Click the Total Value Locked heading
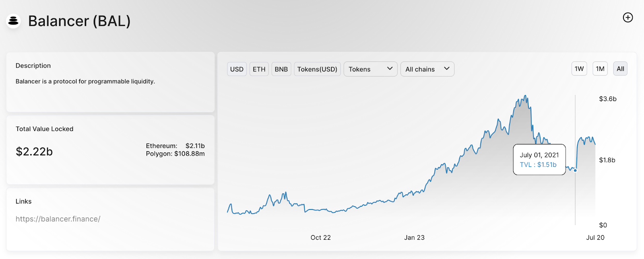 pos(44,129)
